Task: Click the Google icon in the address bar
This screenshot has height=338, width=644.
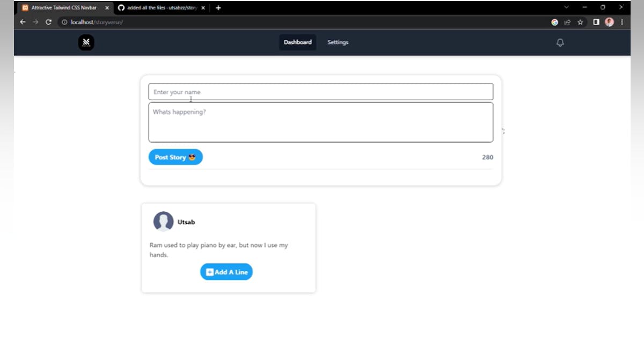Action: tap(554, 22)
